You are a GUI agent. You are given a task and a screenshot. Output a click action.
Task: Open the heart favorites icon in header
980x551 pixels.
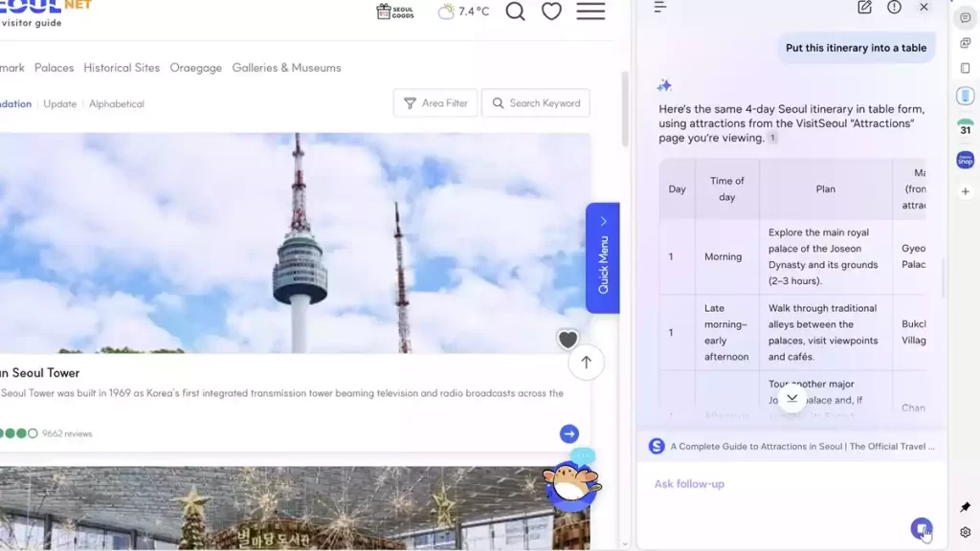[551, 11]
